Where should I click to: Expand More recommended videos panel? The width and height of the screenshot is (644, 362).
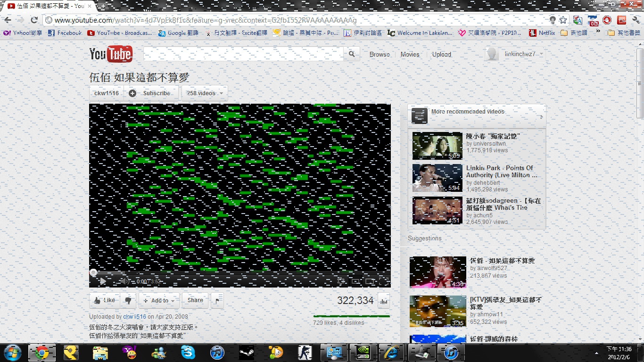pos(477,115)
